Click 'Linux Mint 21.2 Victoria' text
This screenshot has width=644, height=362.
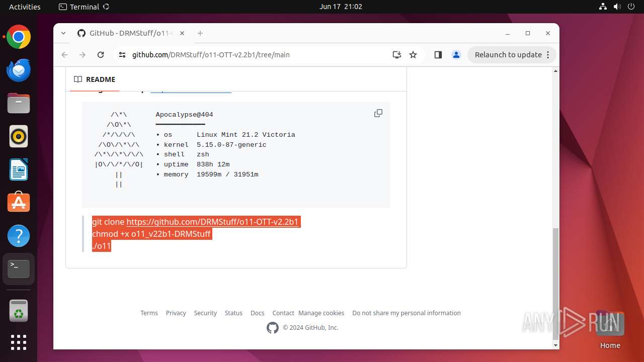click(x=246, y=135)
